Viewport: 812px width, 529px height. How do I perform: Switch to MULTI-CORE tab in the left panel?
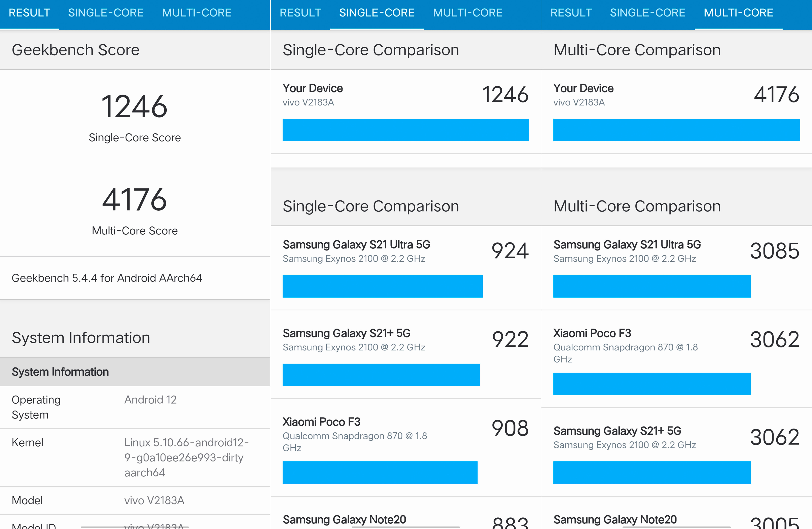196,13
